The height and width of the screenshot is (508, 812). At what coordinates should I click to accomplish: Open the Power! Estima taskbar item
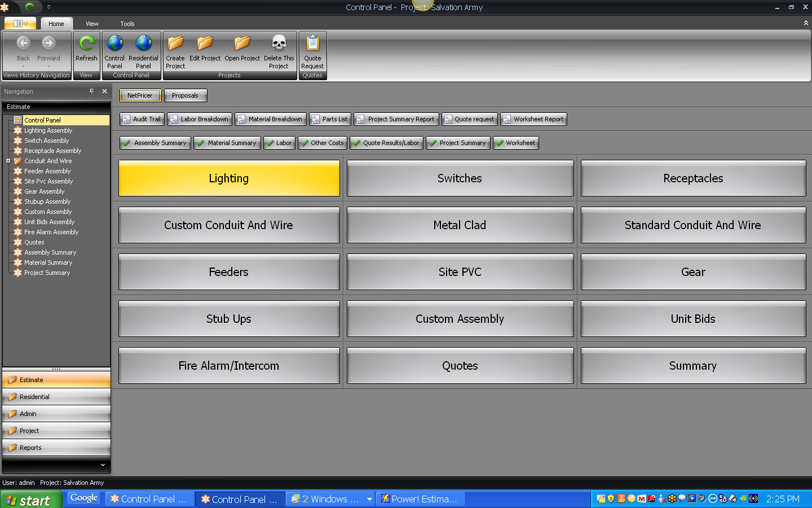click(x=420, y=499)
